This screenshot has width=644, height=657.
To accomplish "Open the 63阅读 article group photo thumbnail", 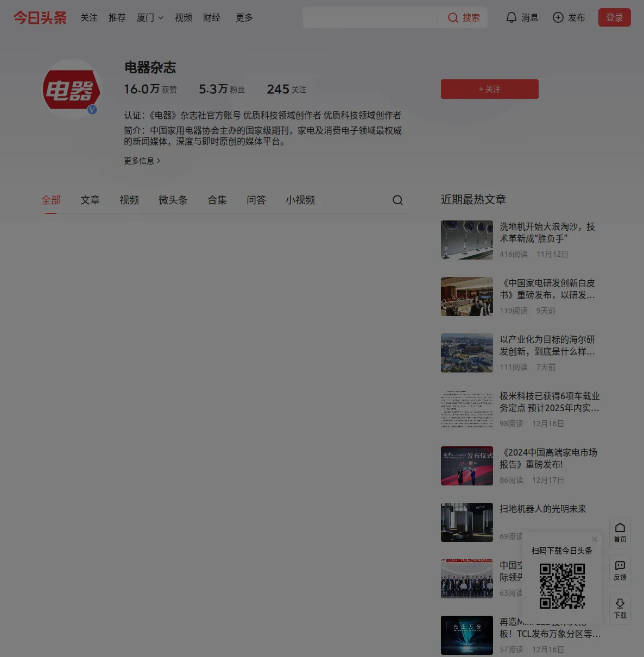I will click(x=467, y=579).
